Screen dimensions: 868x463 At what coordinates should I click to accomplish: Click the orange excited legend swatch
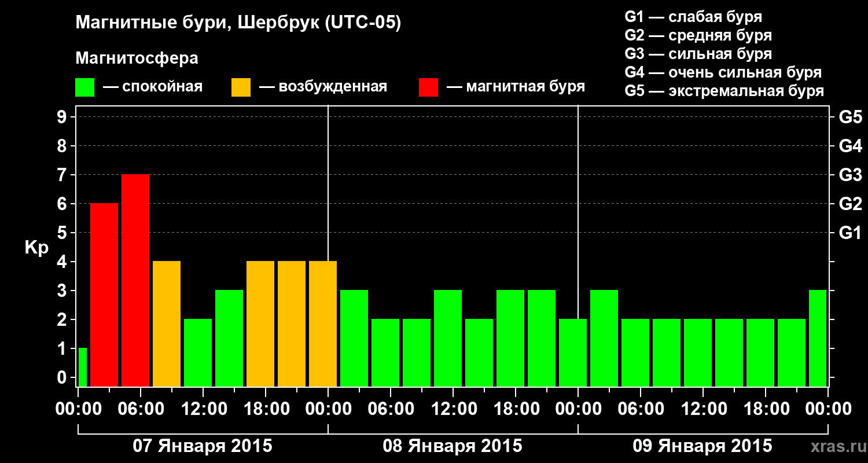[x=241, y=87]
